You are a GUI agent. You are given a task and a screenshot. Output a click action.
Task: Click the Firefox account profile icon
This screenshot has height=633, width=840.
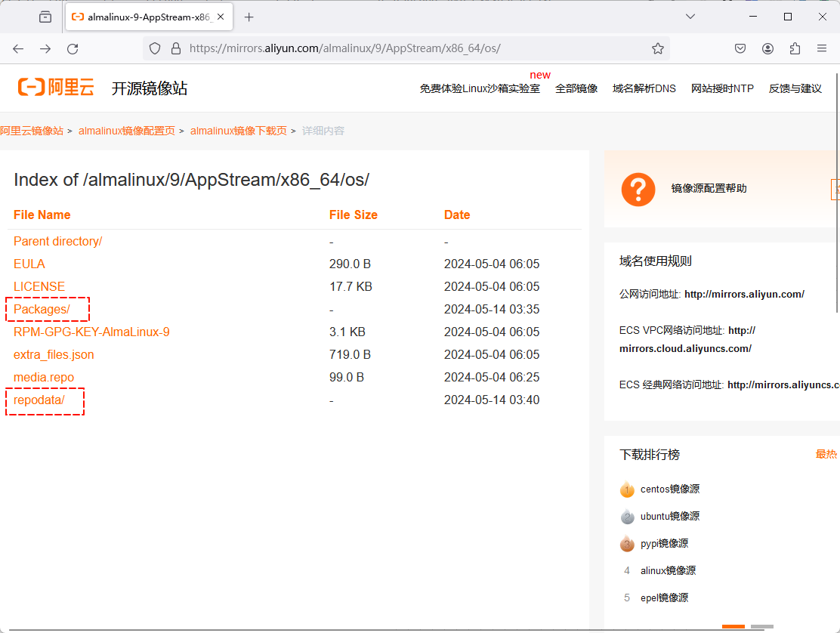(x=767, y=48)
